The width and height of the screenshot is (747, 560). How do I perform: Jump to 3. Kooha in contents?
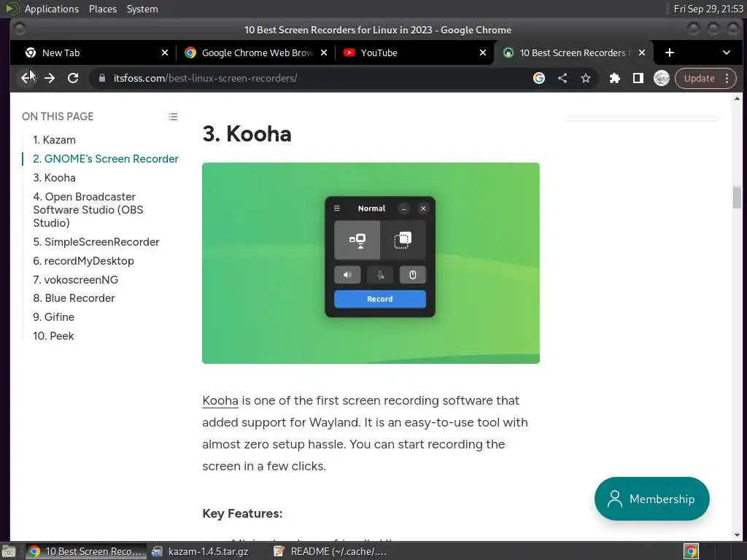(54, 178)
